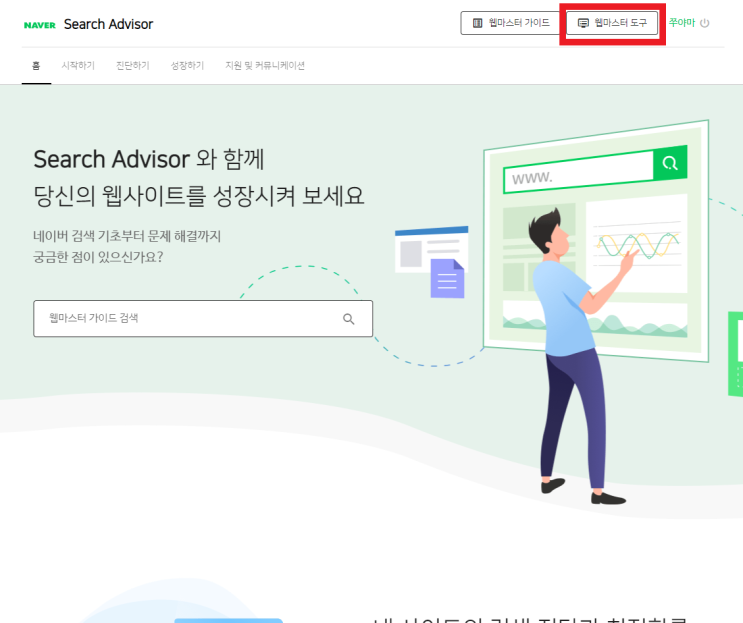Screen dimensions: 743x623
Task: Select the 홈 tab
Action: [36, 66]
